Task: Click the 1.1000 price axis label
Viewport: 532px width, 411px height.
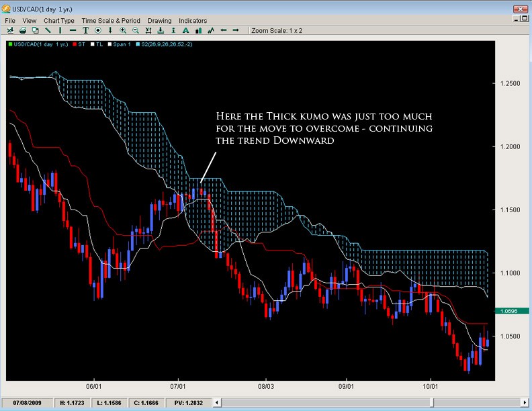Action: [510, 273]
